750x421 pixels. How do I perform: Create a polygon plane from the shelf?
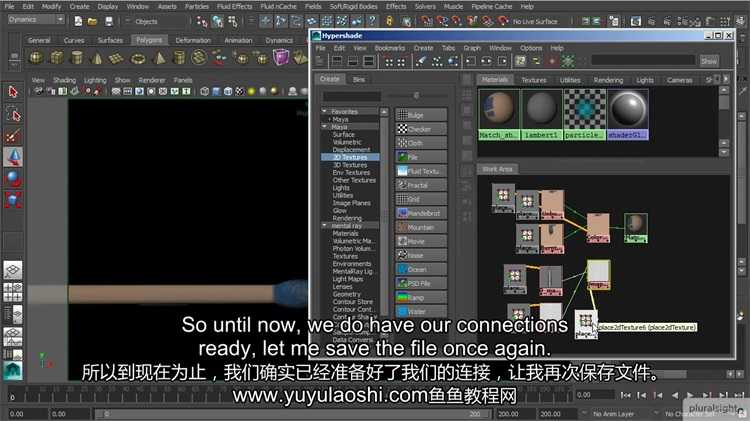116,58
